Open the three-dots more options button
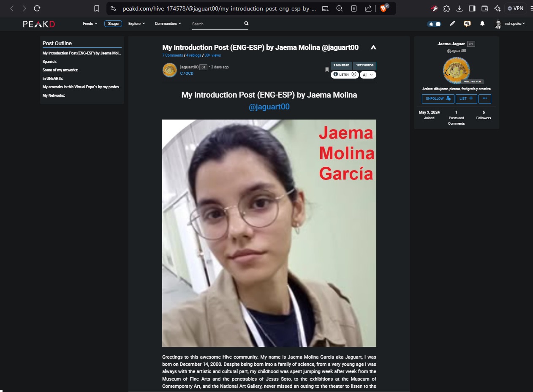This screenshot has width=533, height=392. (x=484, y=98)
